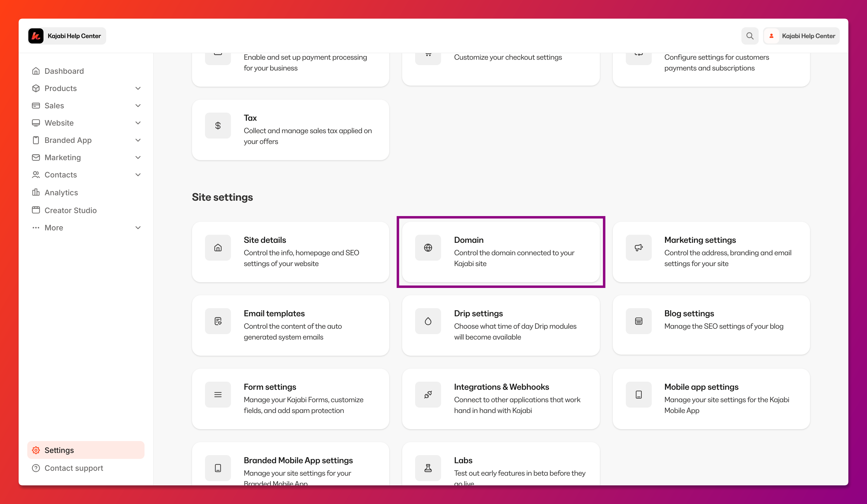
Task: Click the Dashboard home icon in sidebar
Action: click(x=36, y=71)
